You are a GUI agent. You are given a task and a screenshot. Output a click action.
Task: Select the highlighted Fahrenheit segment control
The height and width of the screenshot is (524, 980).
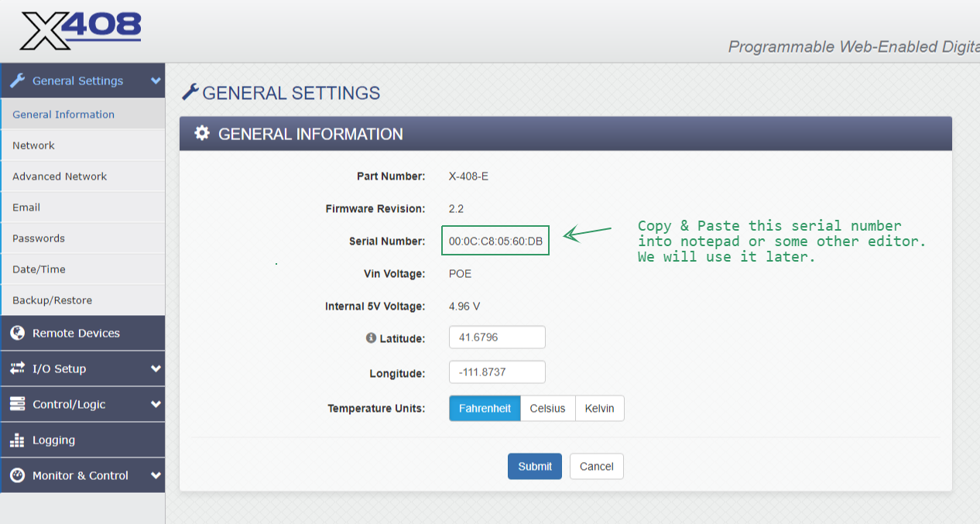pyautogui.click(x=485, y=408)
